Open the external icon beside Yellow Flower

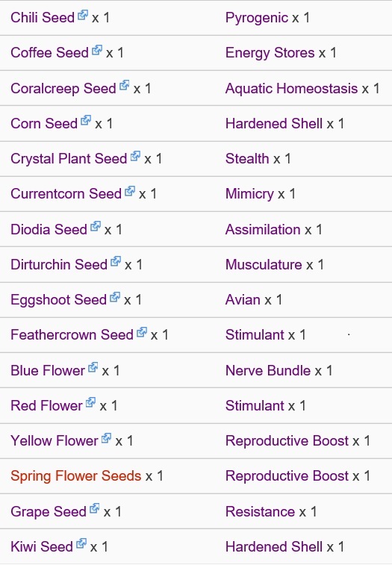106,438
